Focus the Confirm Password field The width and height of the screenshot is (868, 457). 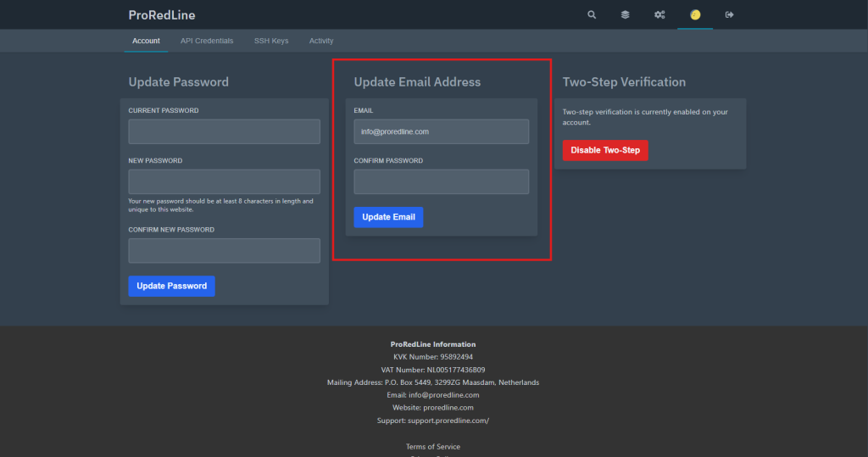pos(441,181)
